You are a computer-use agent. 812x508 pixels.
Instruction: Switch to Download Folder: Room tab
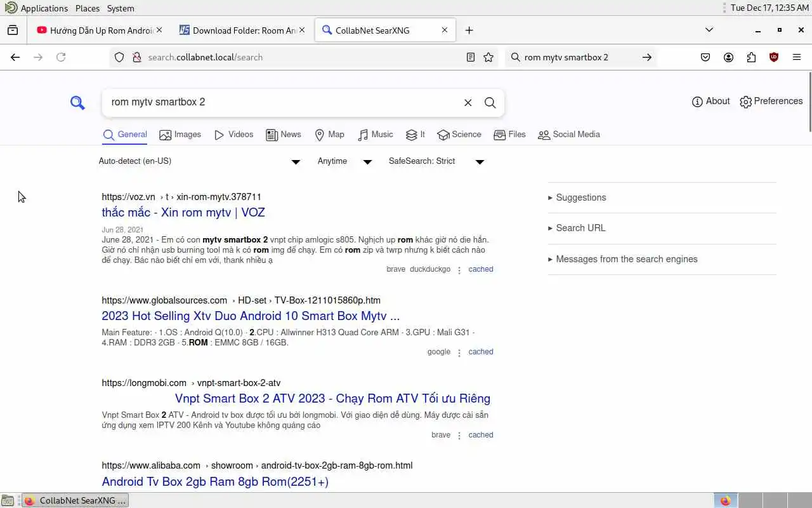242,30
